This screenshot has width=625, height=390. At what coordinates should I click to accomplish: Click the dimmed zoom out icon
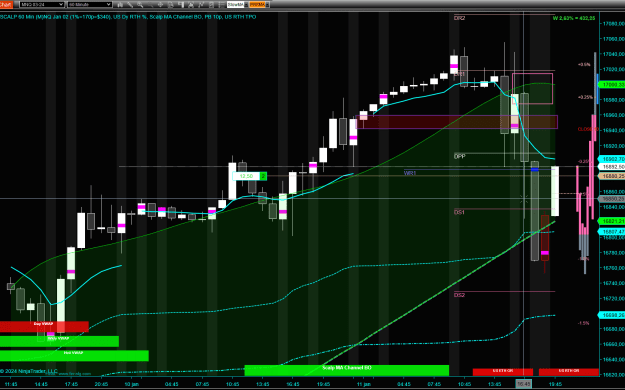pos(150,5)
